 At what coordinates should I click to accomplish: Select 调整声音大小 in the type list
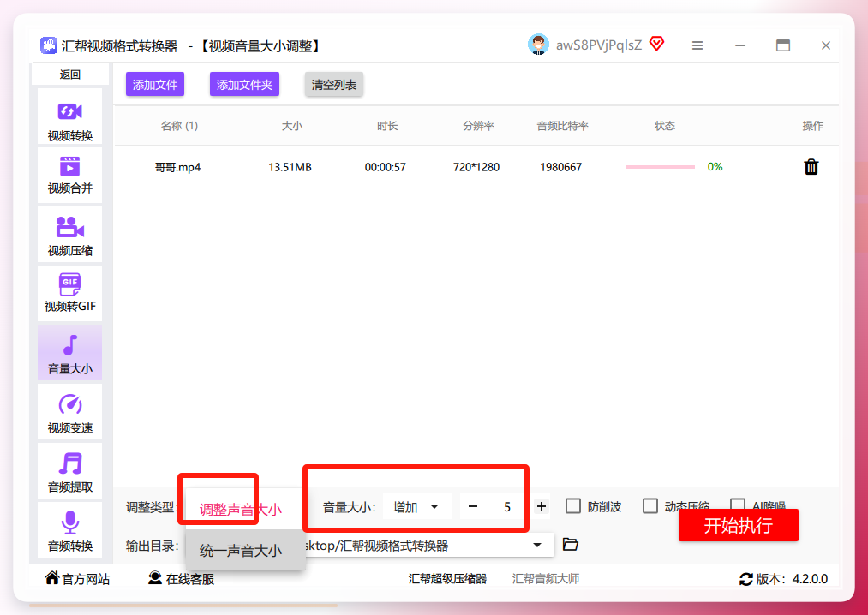(241, 510)
